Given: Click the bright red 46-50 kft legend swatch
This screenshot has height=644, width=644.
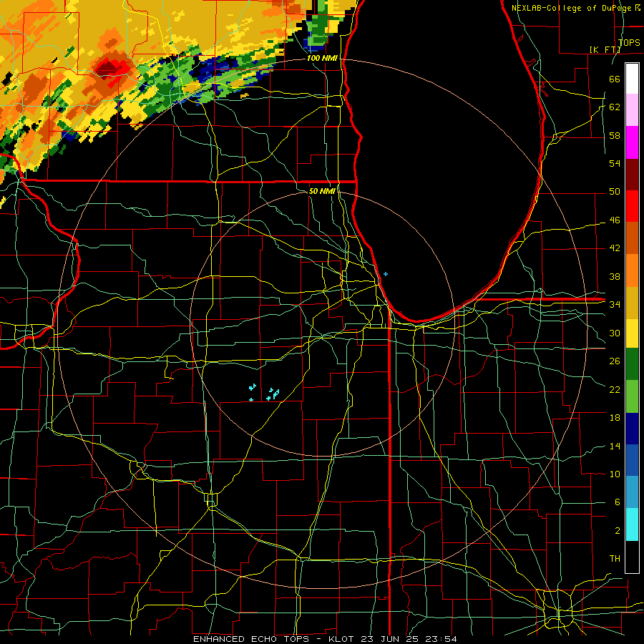Looking at the screenshot, I should coord(632,206).
